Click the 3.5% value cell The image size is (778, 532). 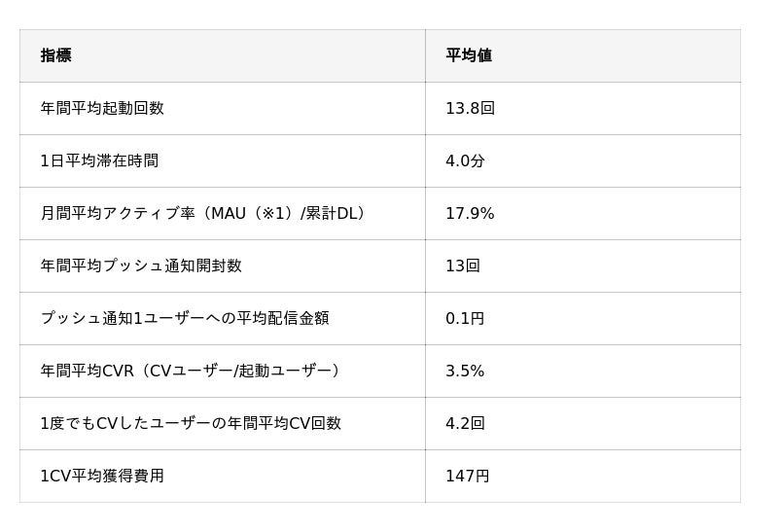465,371
